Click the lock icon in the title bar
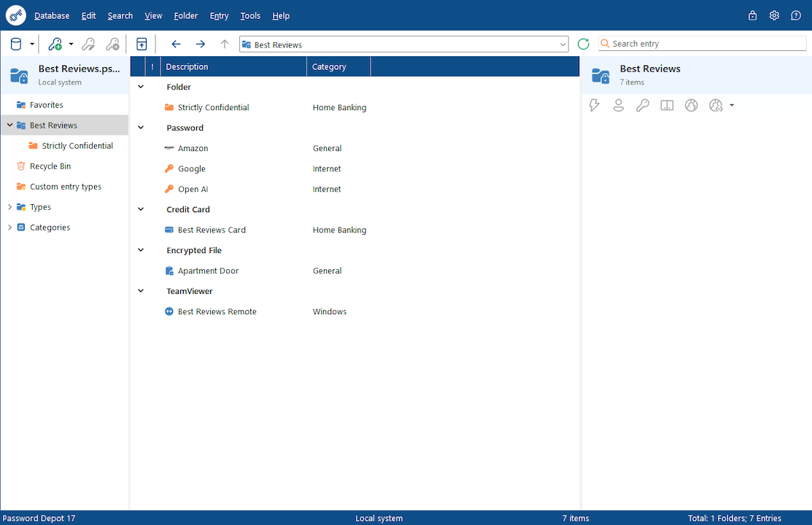The image size is (812, 525). 752,15
